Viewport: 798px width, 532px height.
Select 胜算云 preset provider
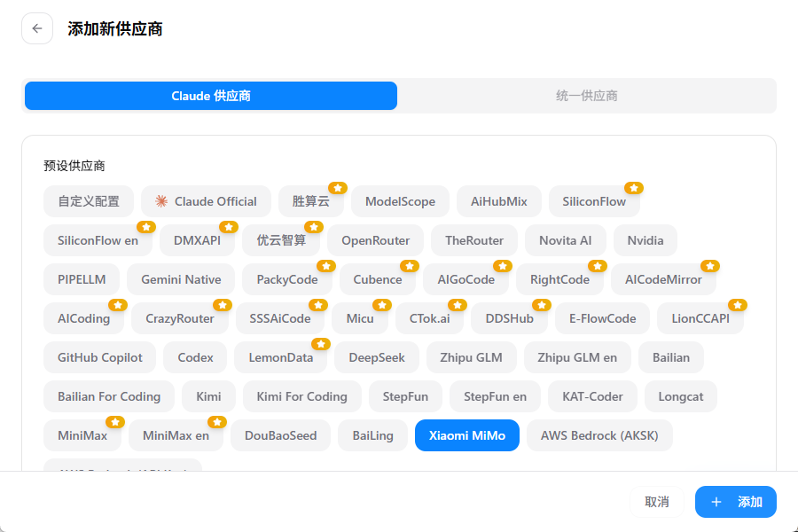point(311,201)
